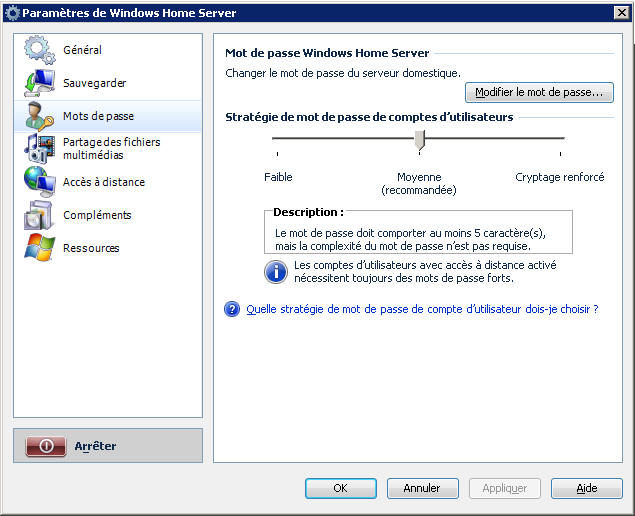Click the Arrêter shutdown button
The image size is (635, 516).
(x=108, y=446)
